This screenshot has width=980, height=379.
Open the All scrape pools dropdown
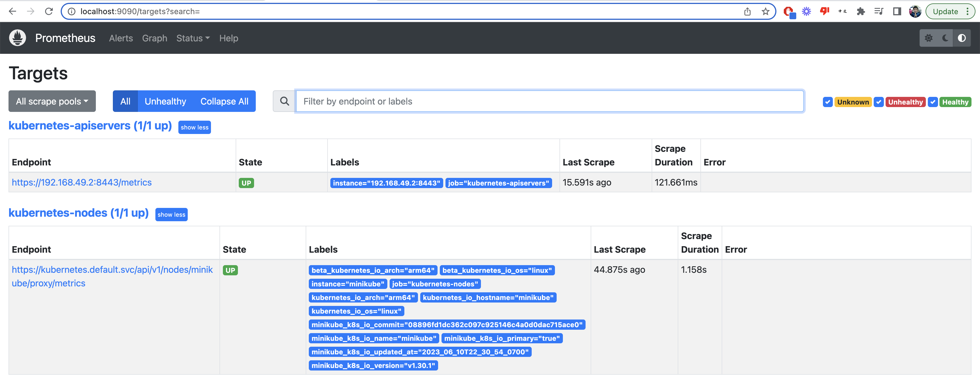(x=52, y=101)
